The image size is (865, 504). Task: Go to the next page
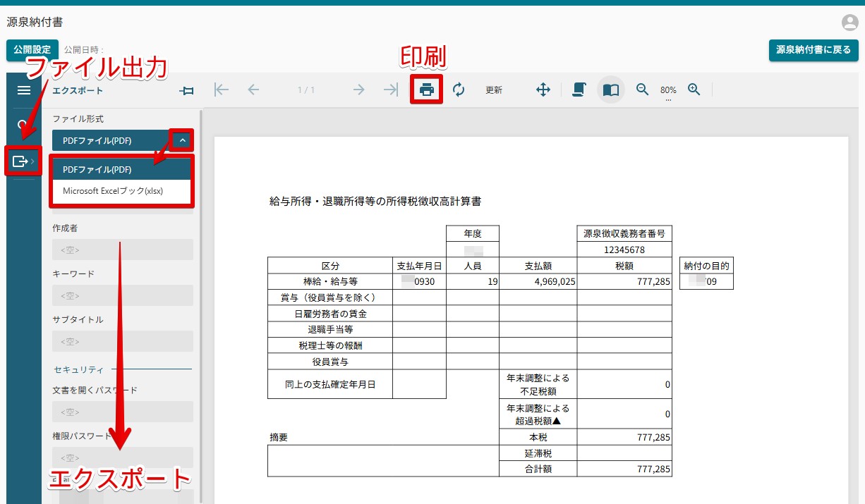(359, 90)
